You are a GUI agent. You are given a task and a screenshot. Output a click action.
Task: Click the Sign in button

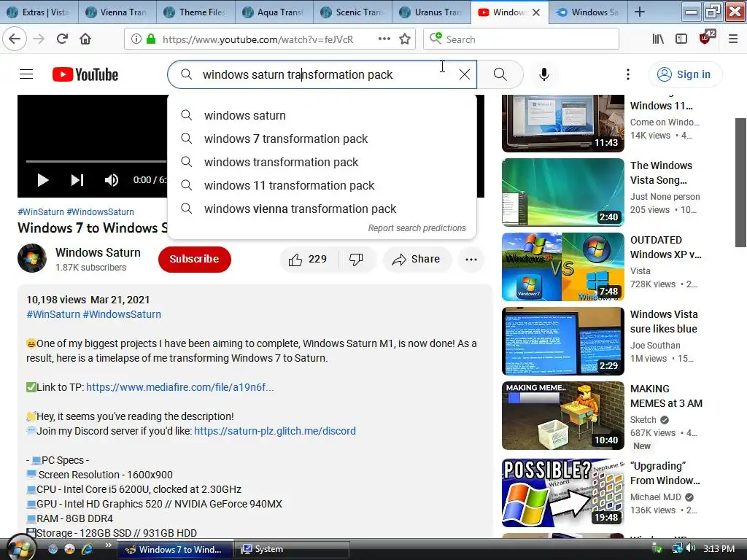(x=685, y=74)
